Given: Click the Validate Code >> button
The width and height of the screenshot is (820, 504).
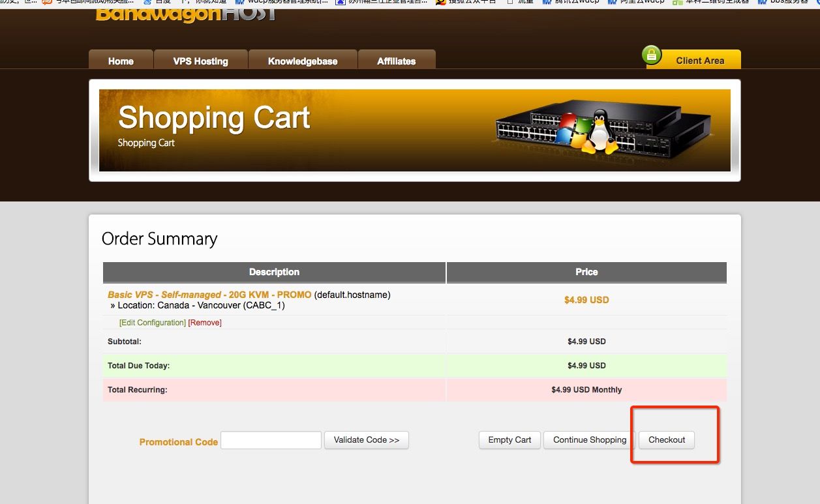Looking at the screenshot, I should (367, 440).
